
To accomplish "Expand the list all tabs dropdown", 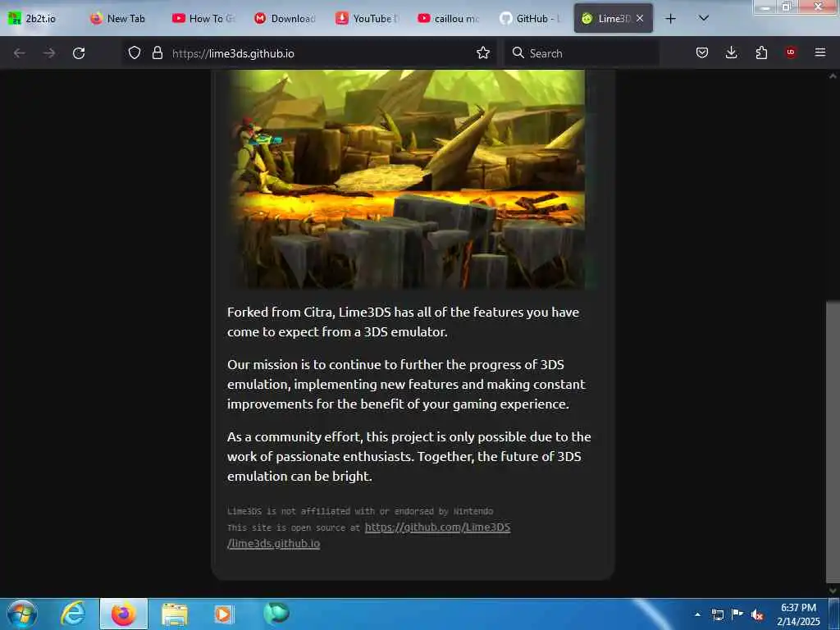I will pos(704,19).
